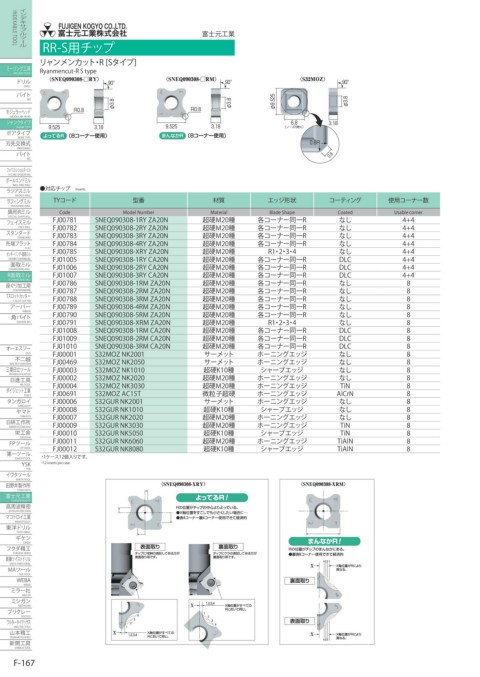Viewport: 480px width, 677px height.
Task: Select the ボアタイプ side index tab
Action: (16, 134)
